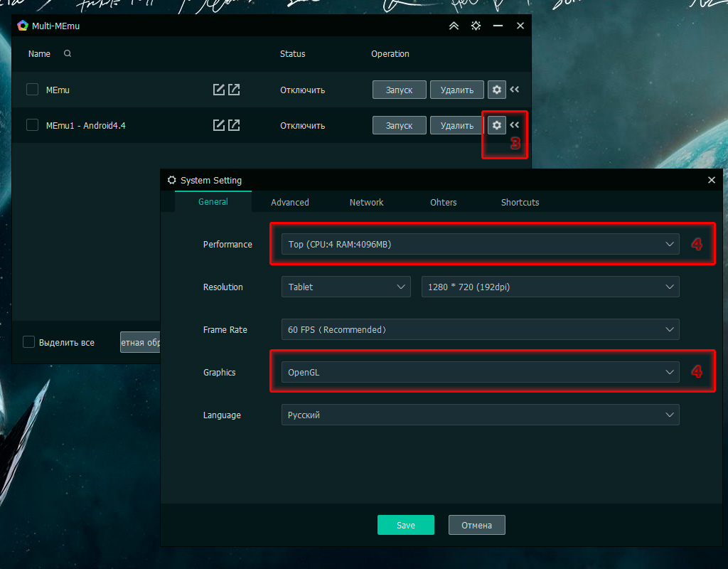The height and width of the screenshot is (569, 728).
Task: Click the Language label
Action: [x=222, y=415]
